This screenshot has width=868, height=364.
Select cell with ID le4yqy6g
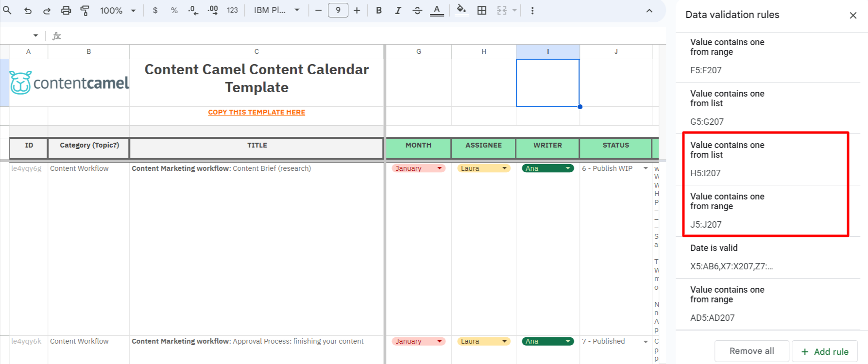pyautogui.click(x=28, y=248)
